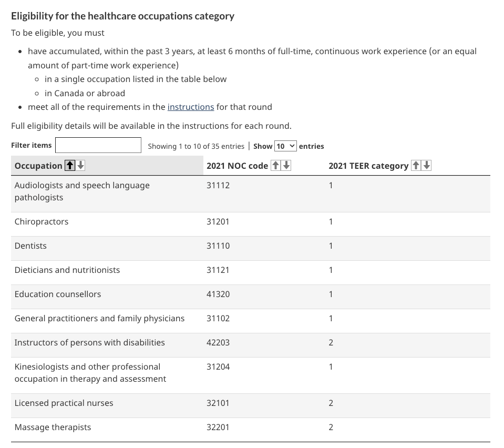The height and width of the screenshot is (448, 504).
Task: Select NOC code 31112 cell
Action: click(x=218, y=185)
